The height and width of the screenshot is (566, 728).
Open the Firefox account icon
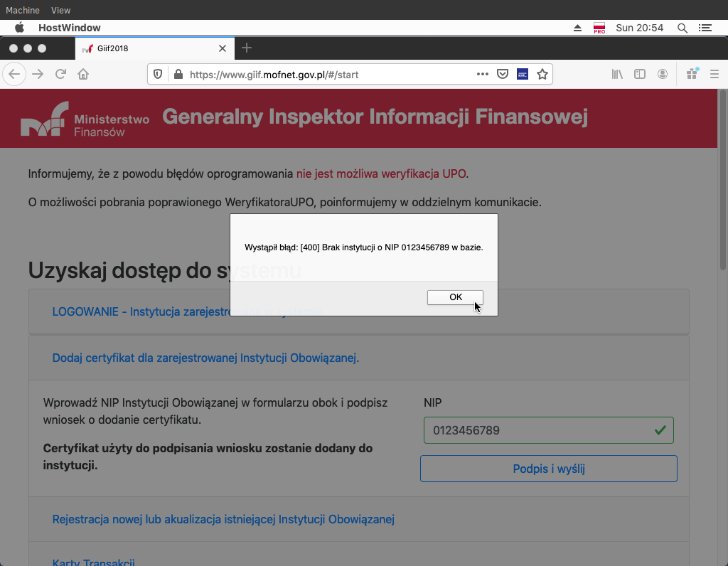663,74
